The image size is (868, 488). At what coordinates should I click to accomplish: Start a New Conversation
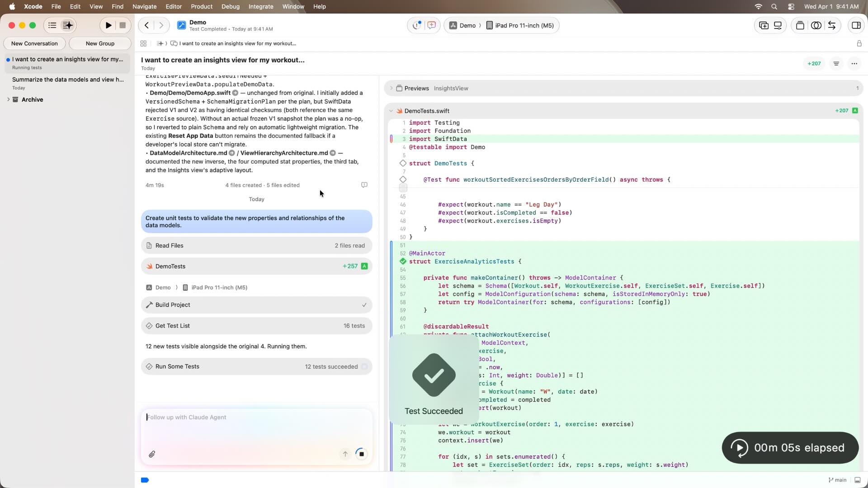[x=34, y=43]
